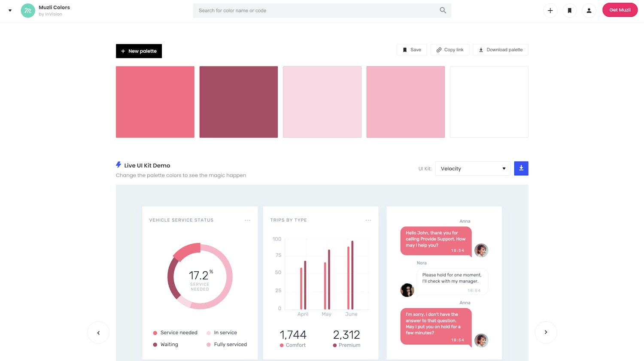Go to previous demo with left arrow

[x=98, y=333]
